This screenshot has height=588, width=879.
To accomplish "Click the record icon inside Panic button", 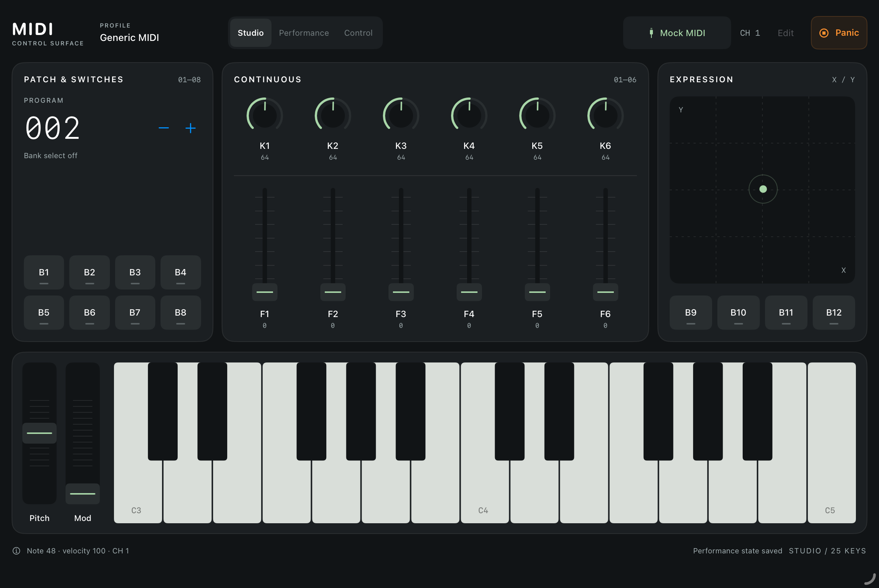I will (824, 33).
